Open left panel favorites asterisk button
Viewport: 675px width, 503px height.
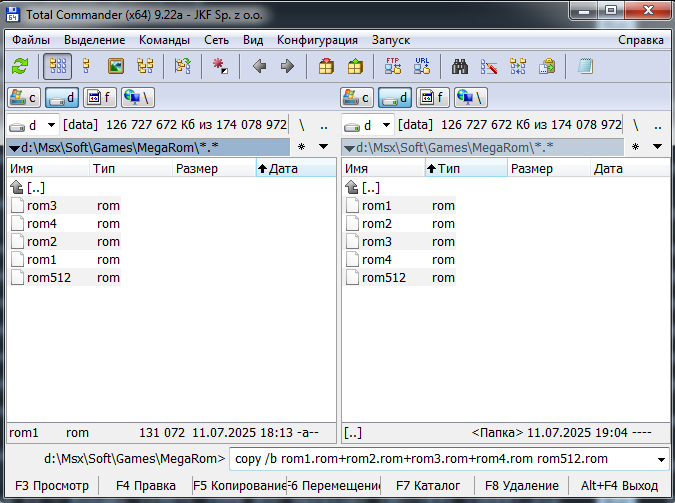[x=301, y=147]
